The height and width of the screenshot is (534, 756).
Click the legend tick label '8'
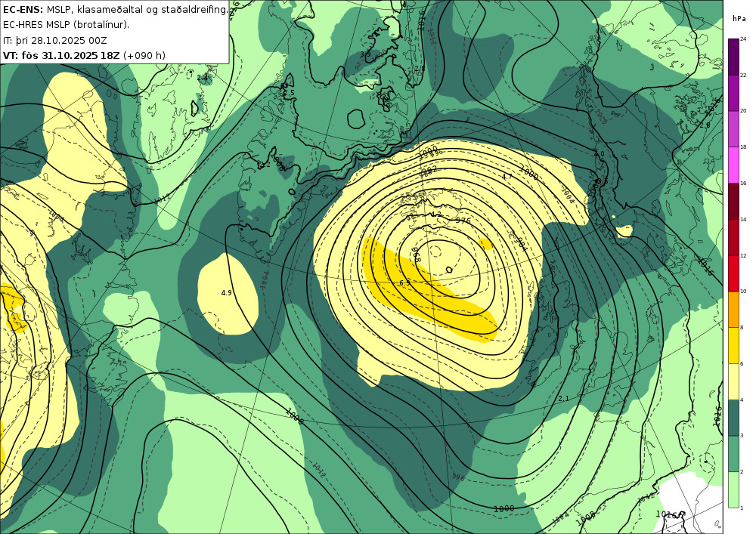(x=742, y=328)
